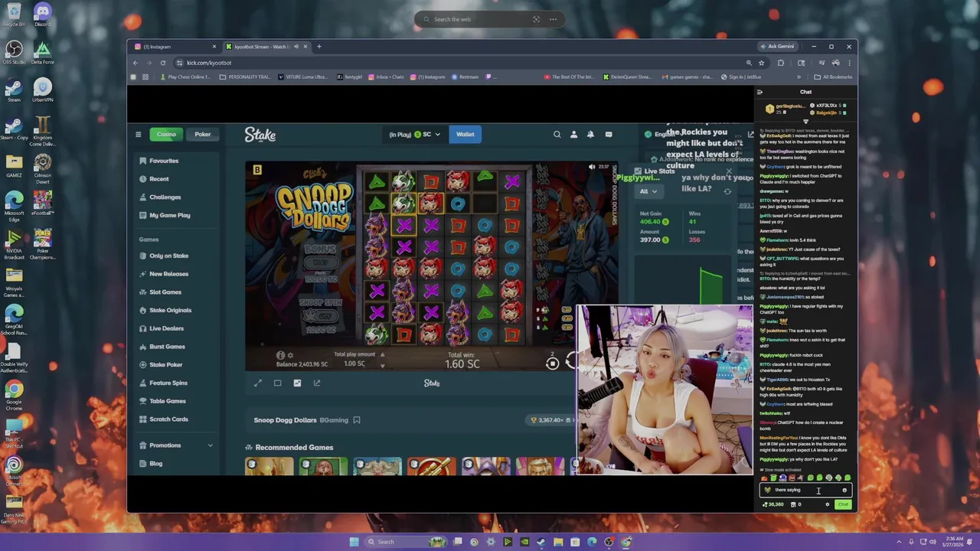980x551 pixels.
Task: Select the kyootbot Stream browser tab
Action: pyautogui.click(x=266, y=47)
